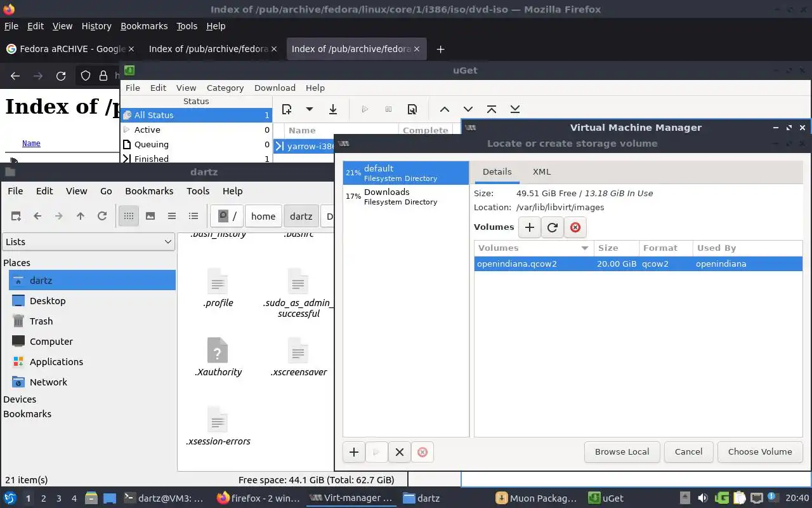This screenshot has height=508, width=812.
Task: Switch file manager to thumbnail view
Action: (150, 216)
